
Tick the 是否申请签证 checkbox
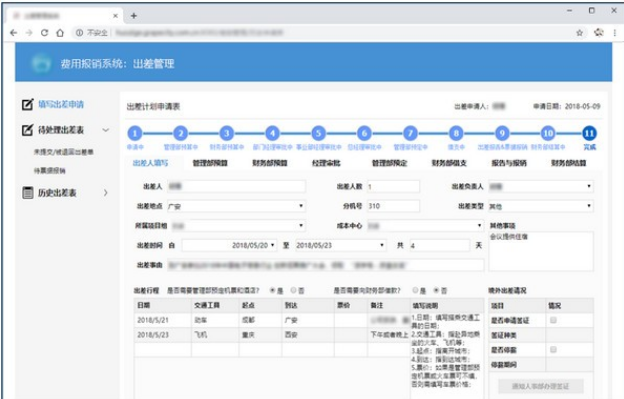click(x=553, y=320)
